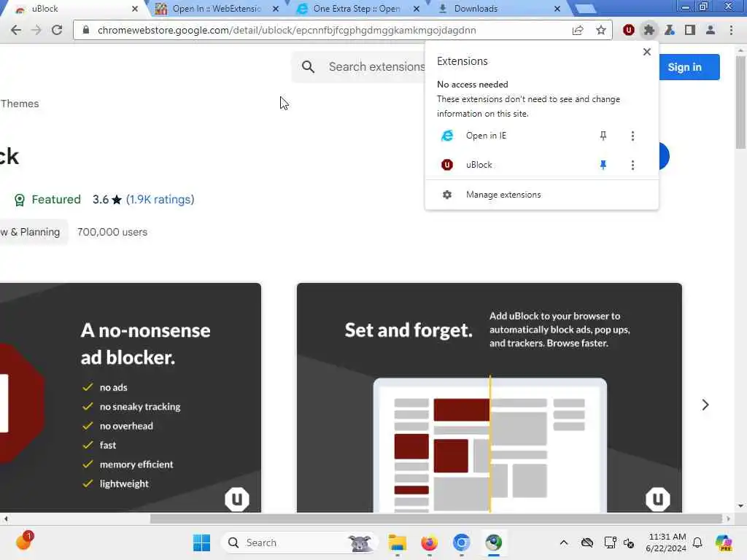Close the Extensions popup
The width and height of the screenshot is (747, 560).
[x=646, y=52]
